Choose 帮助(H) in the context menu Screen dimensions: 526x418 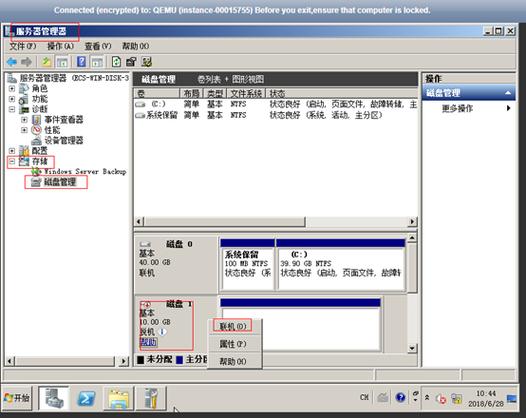pos(233,361)
